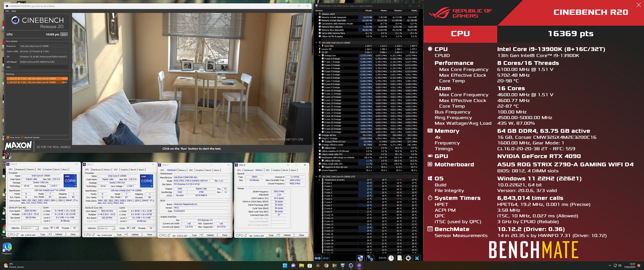This screenshot has height=270, width=644.
Task: Click Run button next to 16369 pts
Action: [x=64, y=34]
